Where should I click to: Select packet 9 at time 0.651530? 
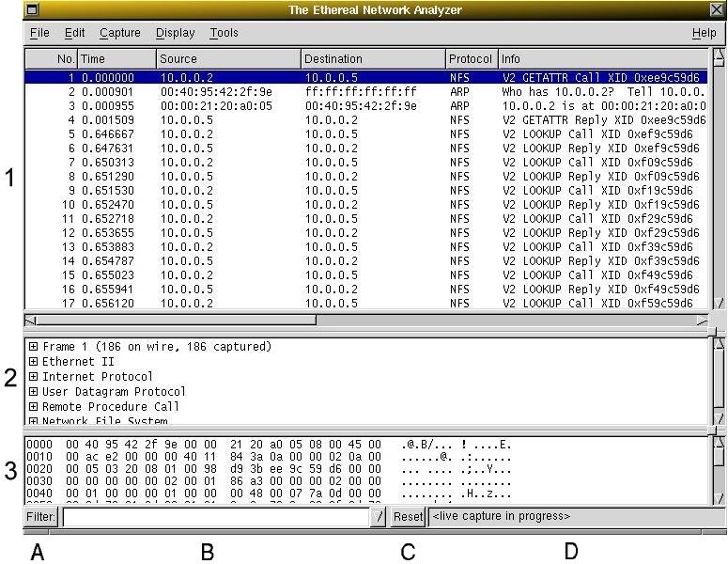pos(365,190)
